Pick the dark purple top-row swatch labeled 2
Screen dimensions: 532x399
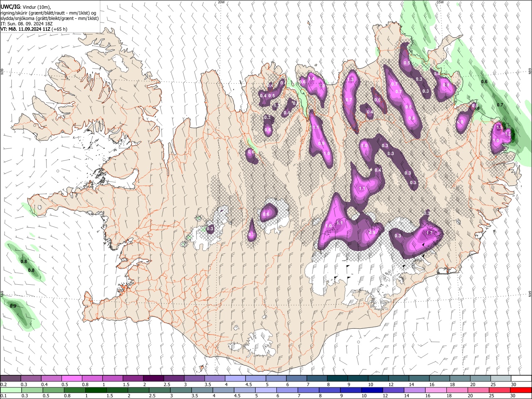point(153,379)
